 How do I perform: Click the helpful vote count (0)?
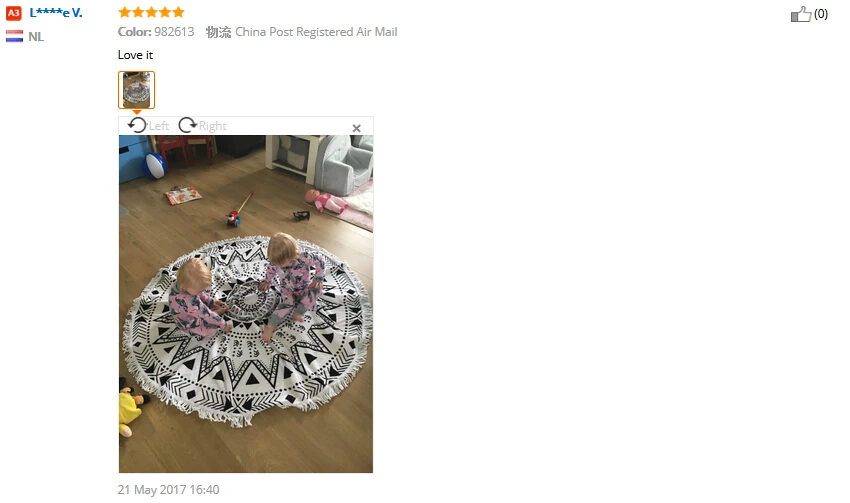click(x=821, y=14)
